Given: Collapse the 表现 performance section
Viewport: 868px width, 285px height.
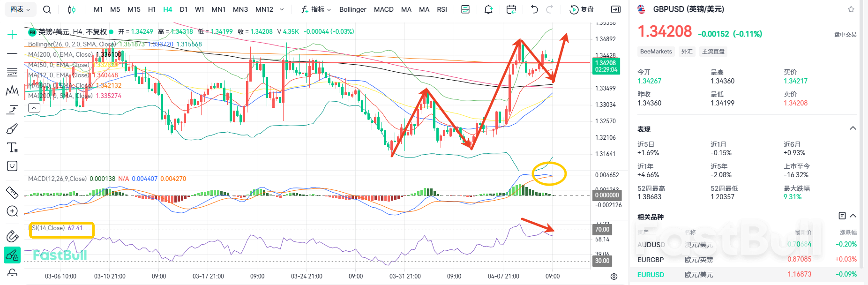Looking at the screenshot, I should tap(853, 128).
